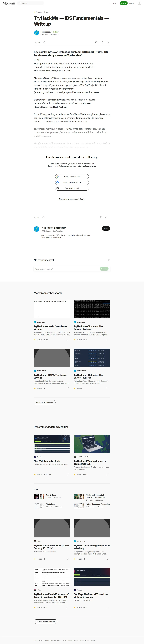Viewport: 144px width, 644px height.
Task: Open the tryhackme.com/why-subscribe link
Action: [53, 71]
